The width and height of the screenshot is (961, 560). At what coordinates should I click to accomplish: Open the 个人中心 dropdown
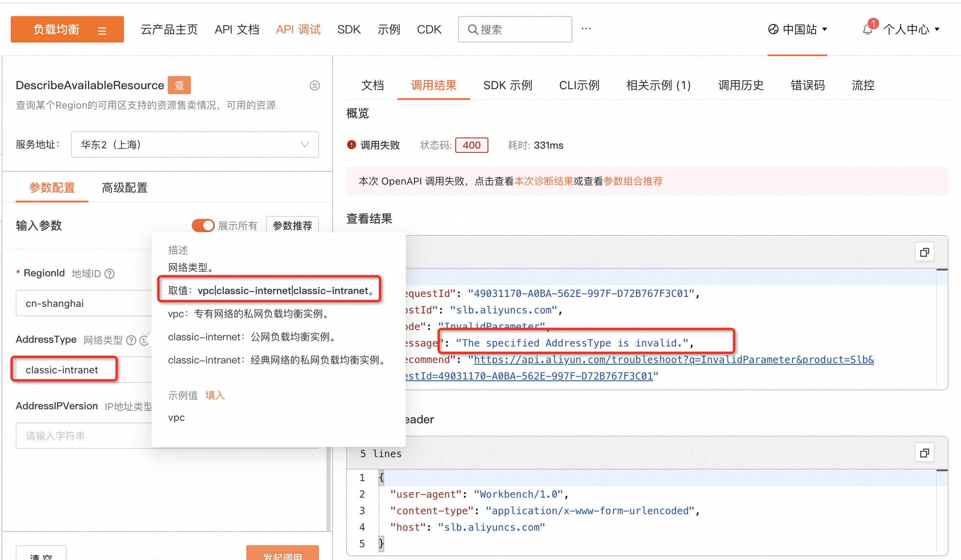click(911, 29)
